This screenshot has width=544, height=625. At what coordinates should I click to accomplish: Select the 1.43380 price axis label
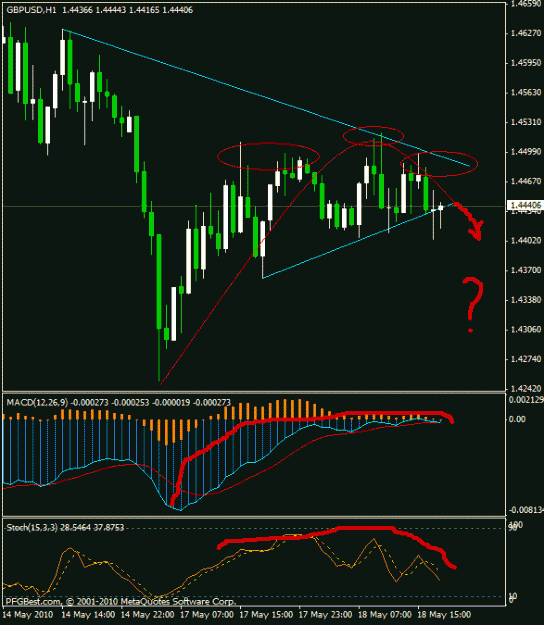click(x=526, y=300)
